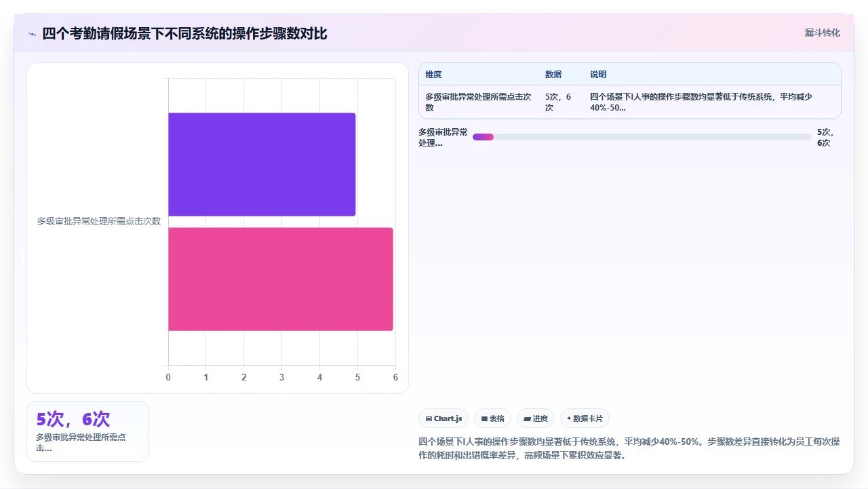
Task: Click the purple bar in the chart
Action: coord(262,164)
